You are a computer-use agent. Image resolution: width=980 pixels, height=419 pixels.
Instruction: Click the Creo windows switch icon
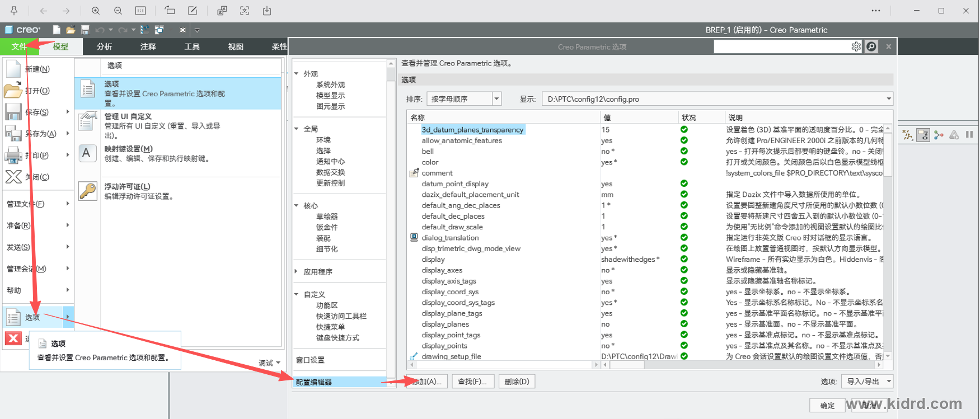click(x=160, y=30)
